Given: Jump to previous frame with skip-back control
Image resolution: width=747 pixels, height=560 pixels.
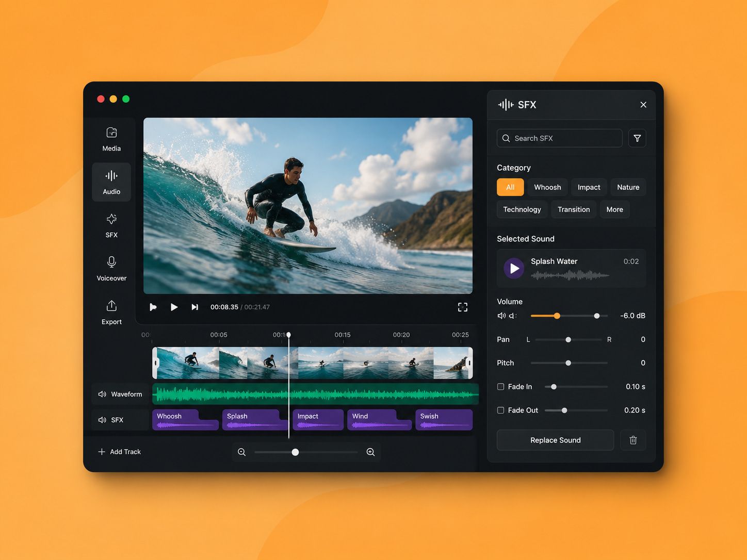Looking at the screenshot, I should [153, 307].
